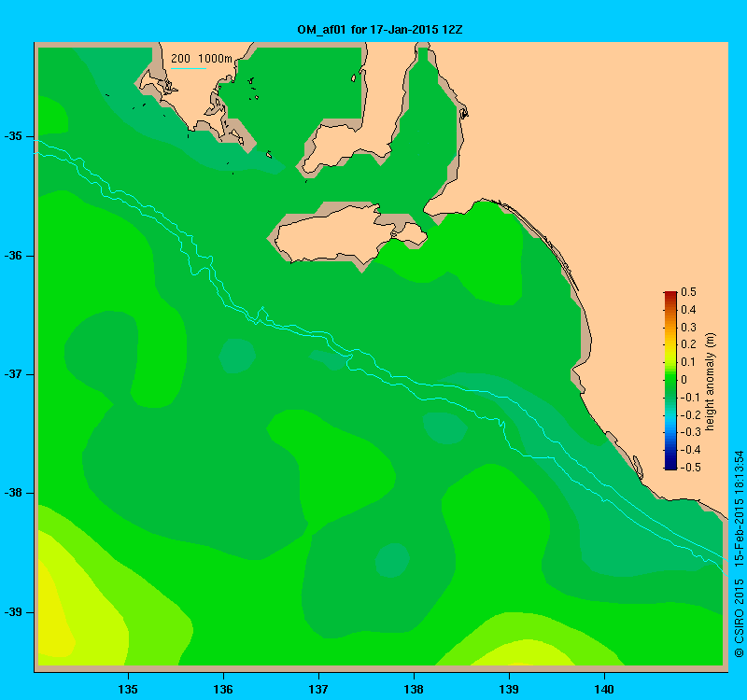Click the -0.3 value on the colorbar
Image resolution: width=747 pixels, height=700 pixels.
tap(689, 432)
